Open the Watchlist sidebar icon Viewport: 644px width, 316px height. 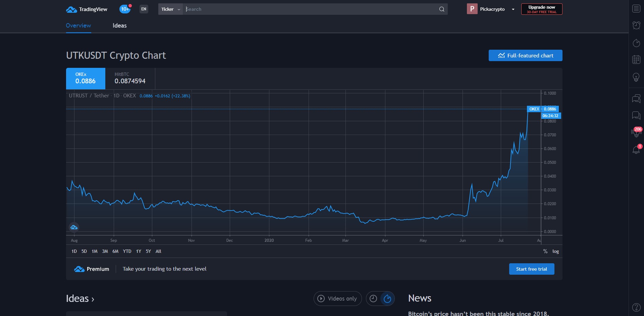point(636,9)
